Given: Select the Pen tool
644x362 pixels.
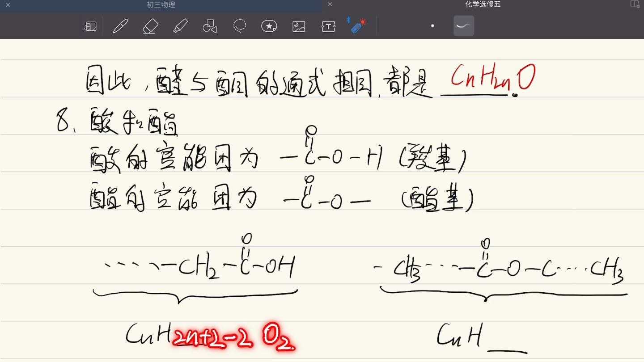Looking at the screenshot, I should pyautogui.click(x=120, y=26).
